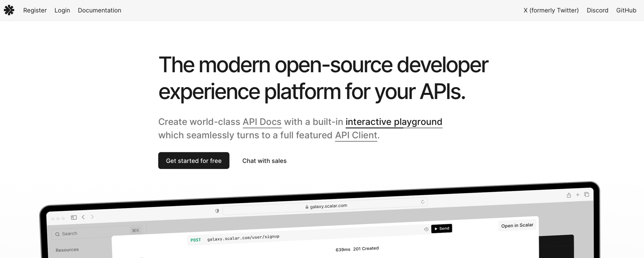Open the Register page

coord(35,10)
